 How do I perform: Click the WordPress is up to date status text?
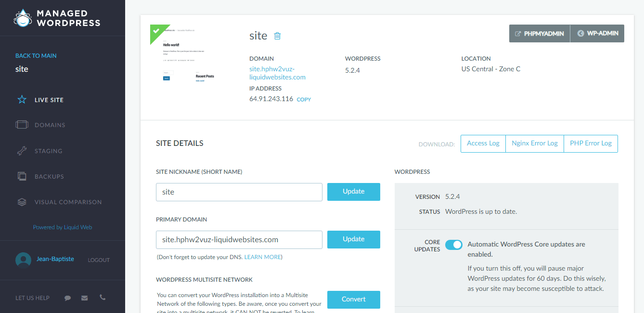(x=481, y=211)
